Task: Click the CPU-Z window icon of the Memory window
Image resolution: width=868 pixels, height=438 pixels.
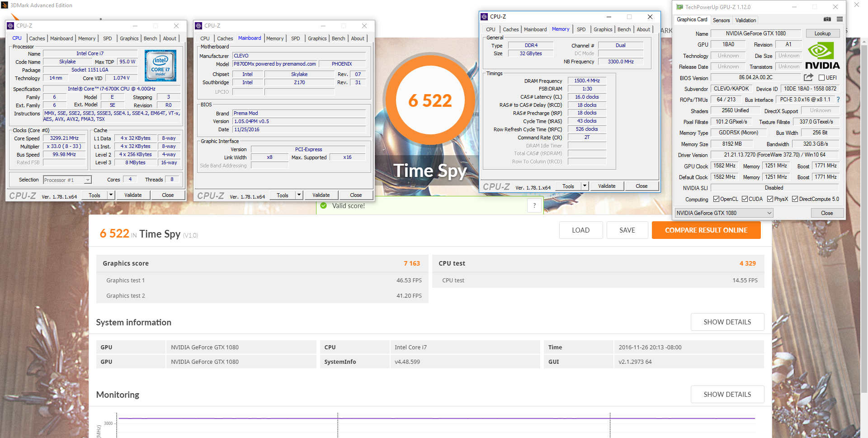Action: 484,17
